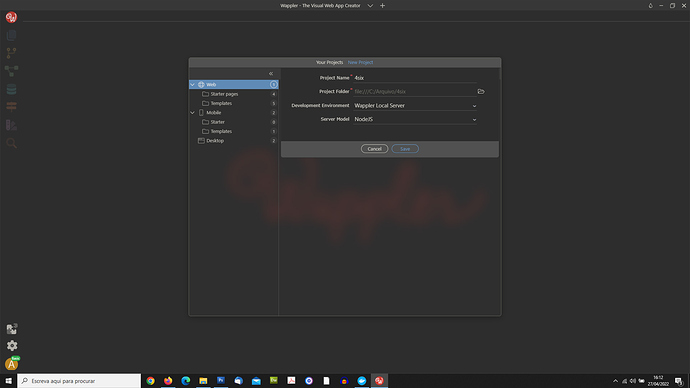Switch to New Project tab
This screenshot has height=388, width=690.
click(x=360, y=62)
